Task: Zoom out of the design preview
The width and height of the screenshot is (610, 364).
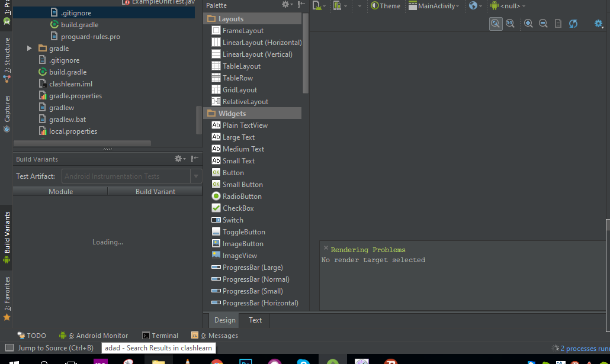Action: pyautogui.click(x=543, y=24)
